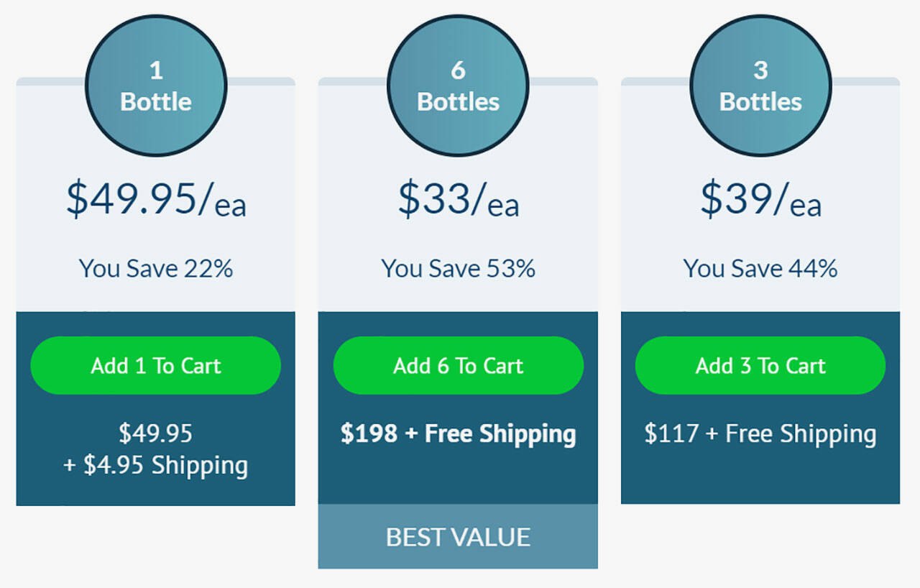The height and width of the screenshot is (588, 920).
Task: Click the number 6 in the middle badge
Action: point(458,70)
